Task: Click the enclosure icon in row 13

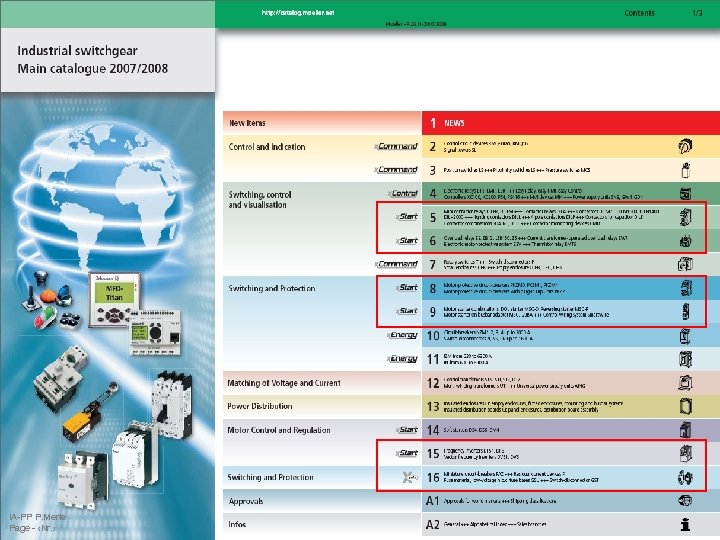Action: pos(686,406)
